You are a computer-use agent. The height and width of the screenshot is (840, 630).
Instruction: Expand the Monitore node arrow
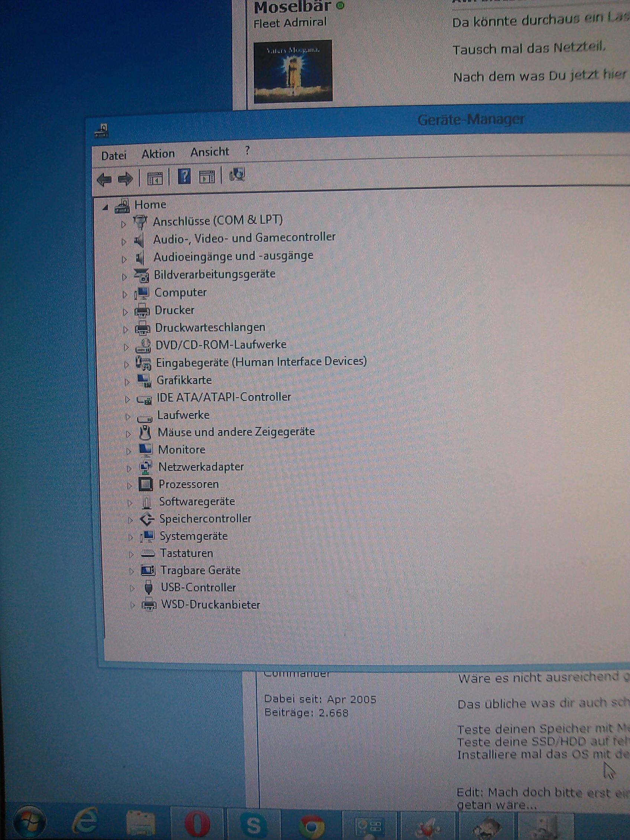click(x=129, y=451)
